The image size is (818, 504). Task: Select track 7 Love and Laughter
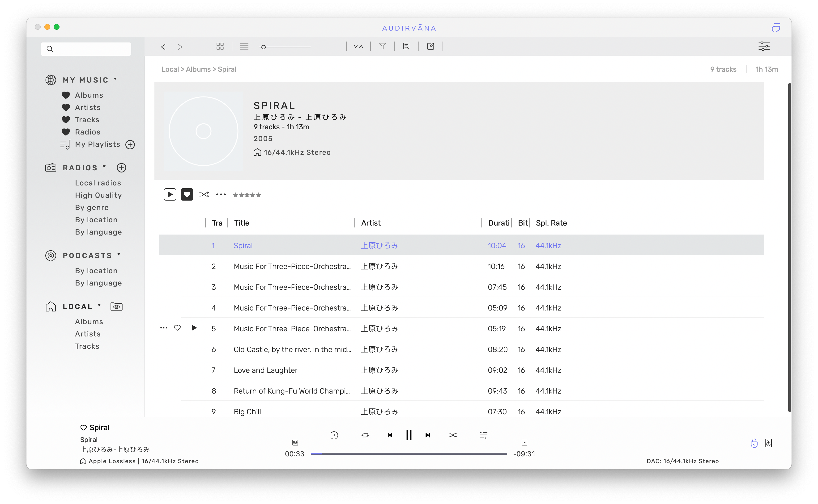coord(461,370)
